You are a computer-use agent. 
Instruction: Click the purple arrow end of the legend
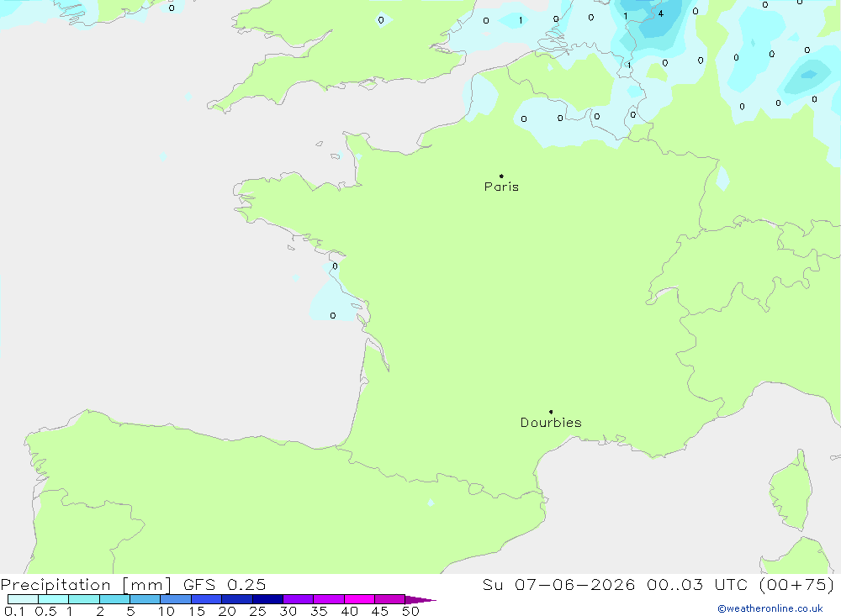[x=420, y=600]
